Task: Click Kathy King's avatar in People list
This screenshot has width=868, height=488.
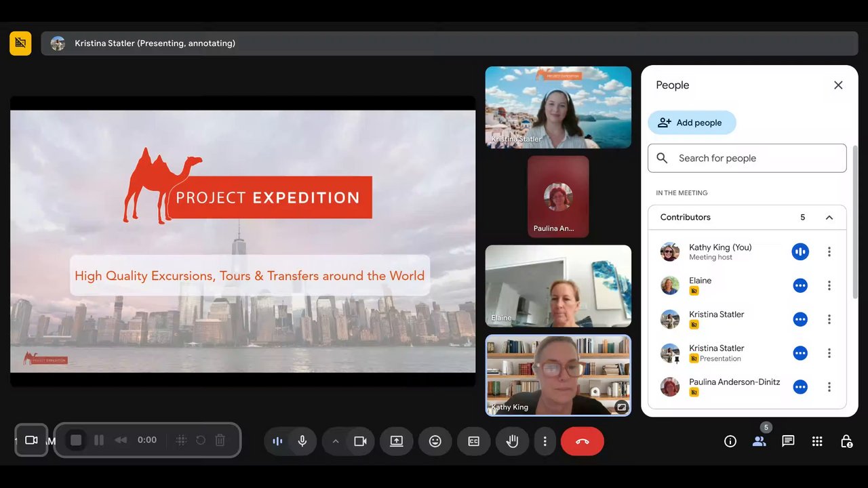Action: coord(670,252)
